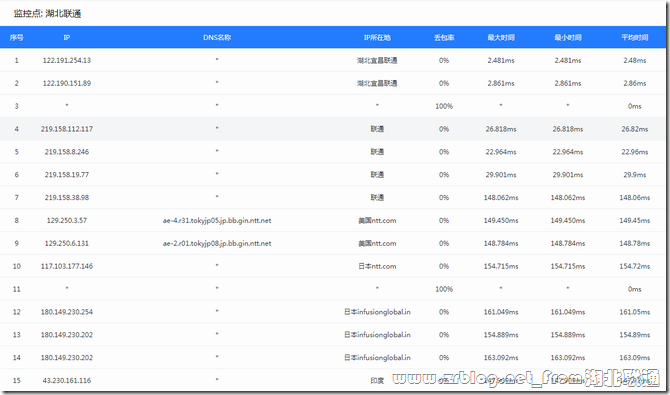Click 联通 location in row 4
Image resolution: width=670 pixels, height=395 pixels.
pos(377,129)
